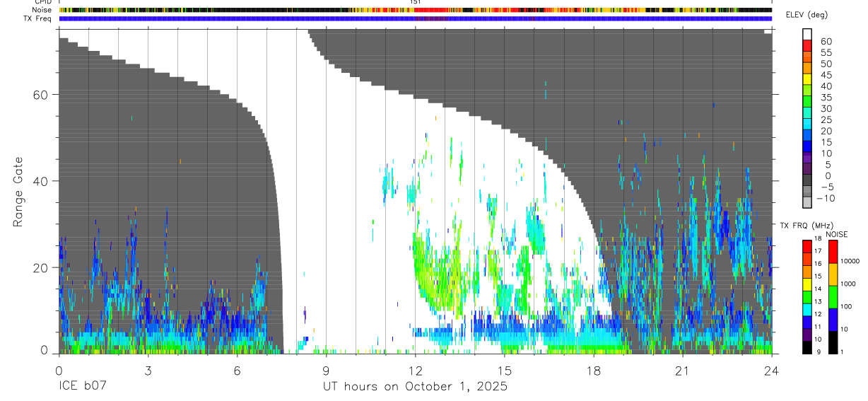This screenshot has height=401, width=868.
Task: Click the '3' tick label on the time axis
Action: click(x=148, y=371)
